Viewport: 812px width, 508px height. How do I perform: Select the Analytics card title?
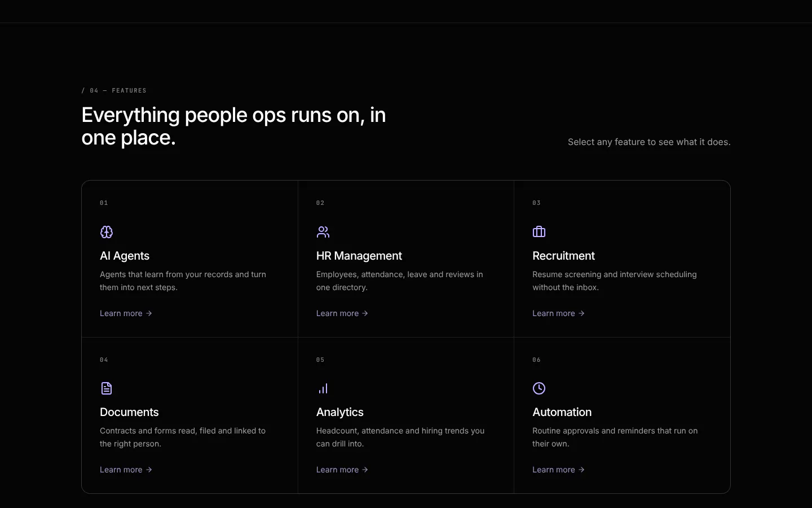click(x=340, y=412)
